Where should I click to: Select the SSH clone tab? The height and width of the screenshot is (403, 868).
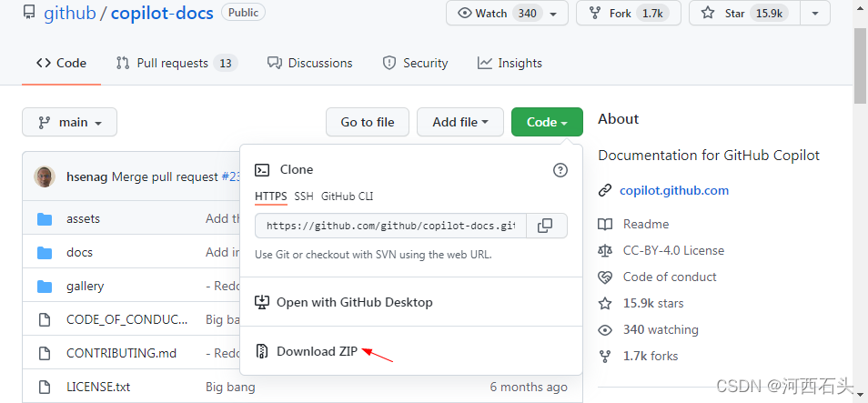303,196
